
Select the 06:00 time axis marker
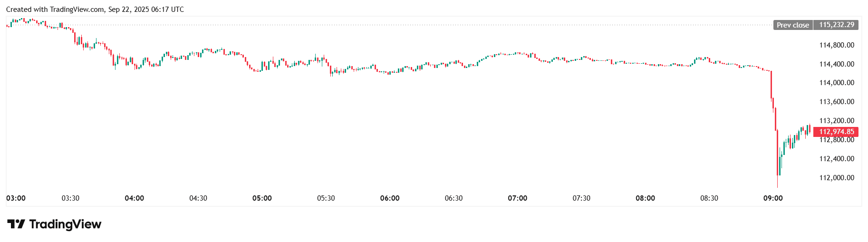coord(390,198)
